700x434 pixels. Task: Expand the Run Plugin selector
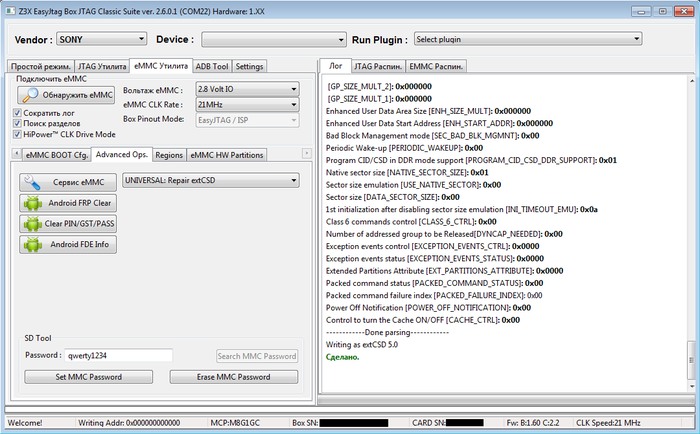pyautogui.click(x=527, y=39)
